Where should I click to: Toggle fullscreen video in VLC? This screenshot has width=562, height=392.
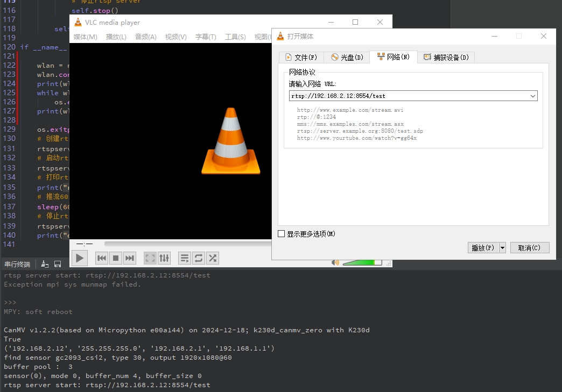point(150,258)
